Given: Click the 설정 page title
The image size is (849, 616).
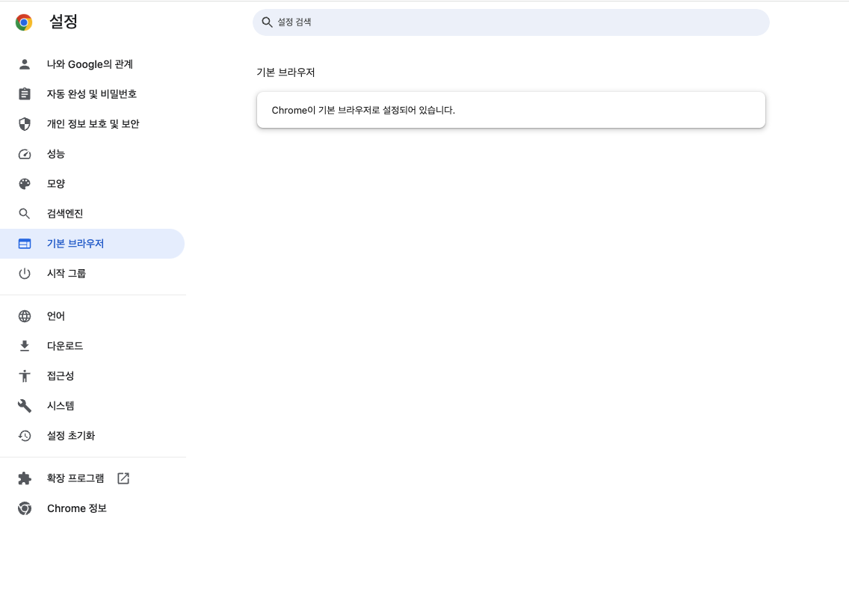Looking at the screenshot, I should click(64, 22).
